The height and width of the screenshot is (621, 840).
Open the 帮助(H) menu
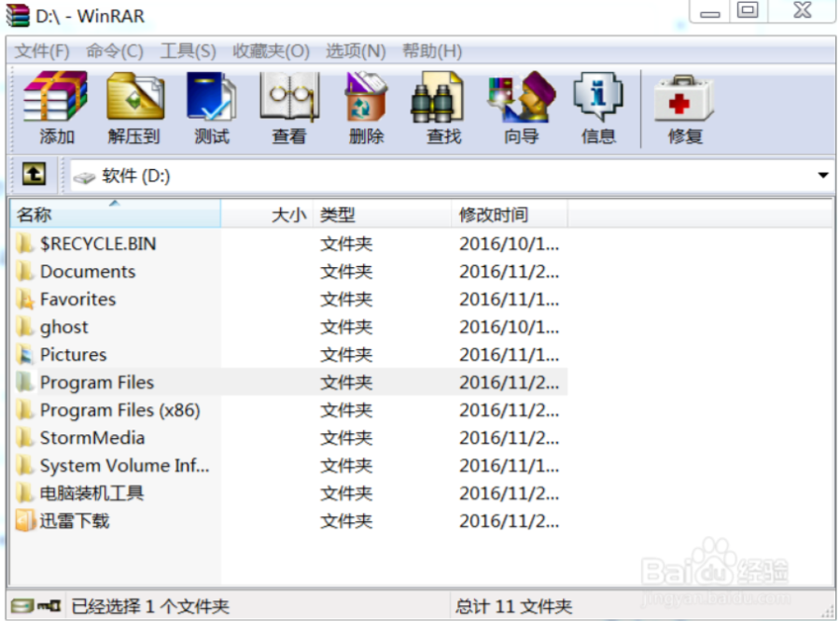[432, 51]
